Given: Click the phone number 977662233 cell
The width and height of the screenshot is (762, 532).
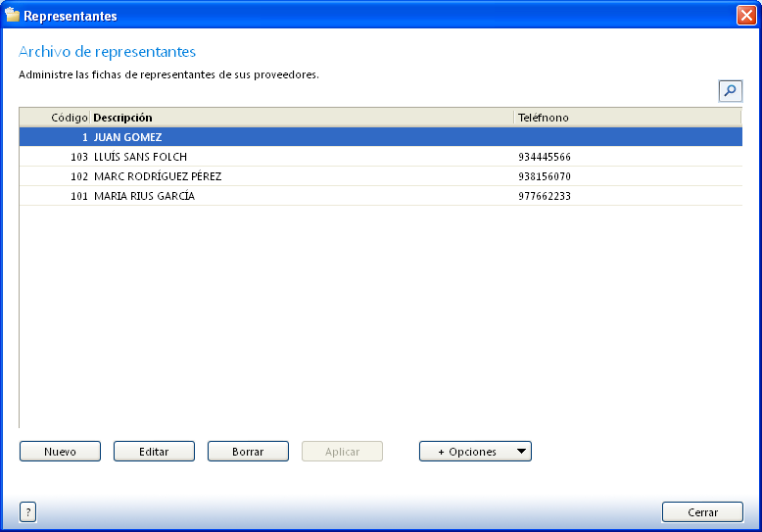Looking at the screenshot, I should pos(545,196).
